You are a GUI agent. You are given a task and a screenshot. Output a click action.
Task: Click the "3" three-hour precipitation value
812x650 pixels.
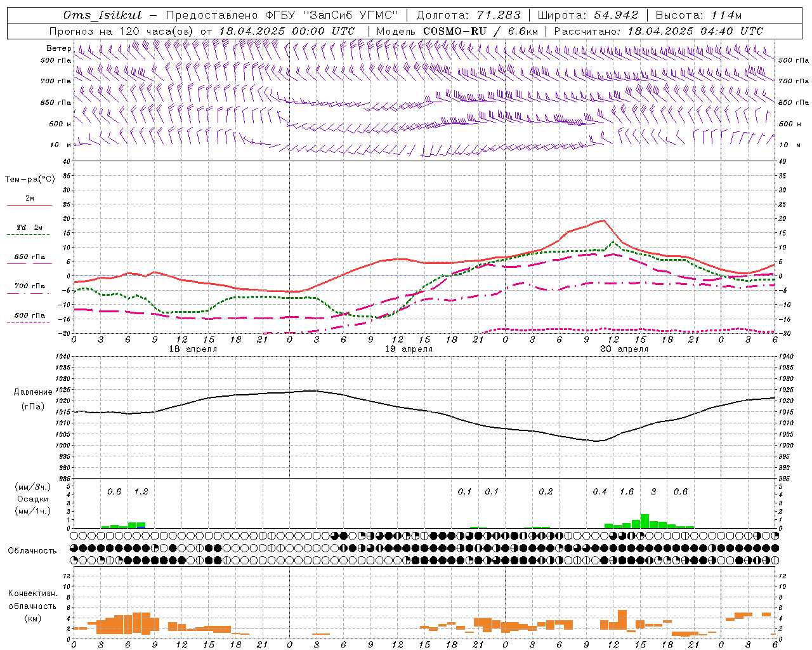[653, 491]
